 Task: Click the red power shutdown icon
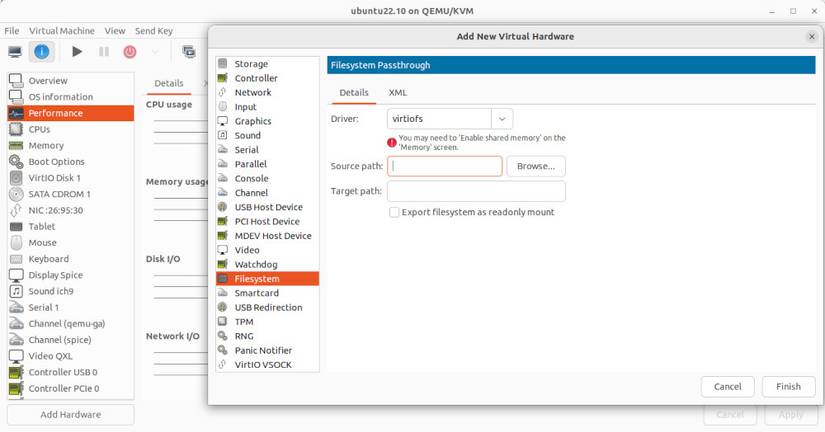[x=130, y=52]
